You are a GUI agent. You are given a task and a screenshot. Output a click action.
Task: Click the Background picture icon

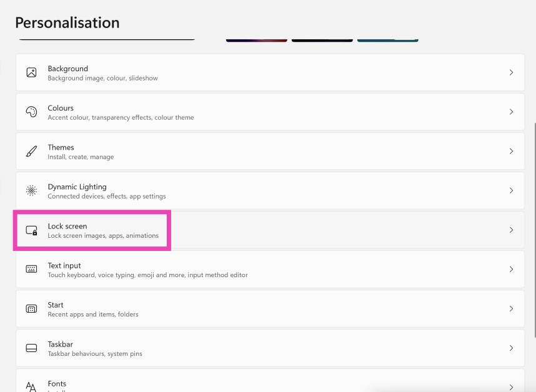[31, 72]
